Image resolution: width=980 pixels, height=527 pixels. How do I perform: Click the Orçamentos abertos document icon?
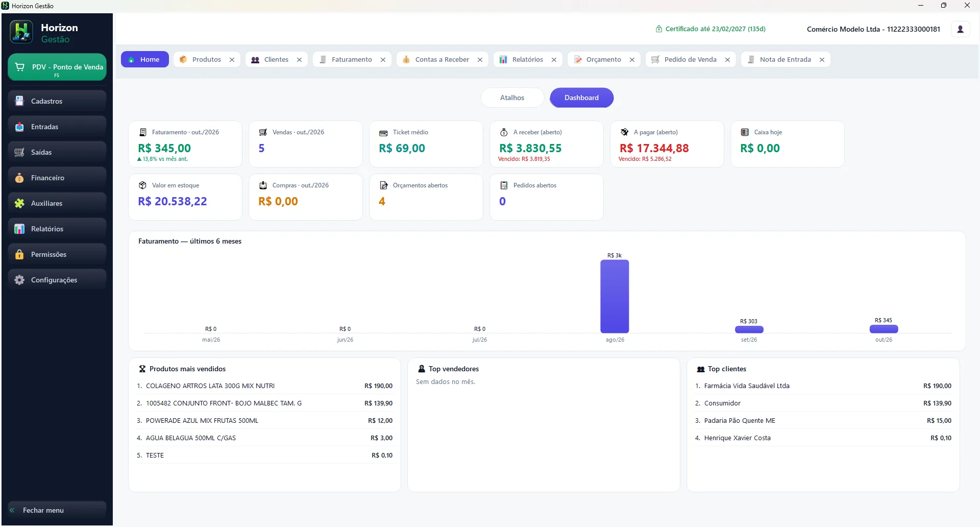(x=384, y=185)
